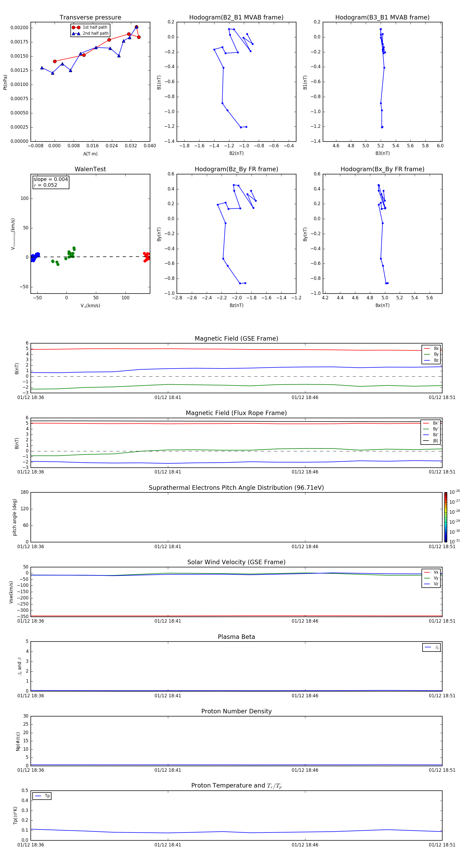This screenshot has width=473, height=868.
Task: Click the 'By' entry in GSE legend
Action: (431, 354)
